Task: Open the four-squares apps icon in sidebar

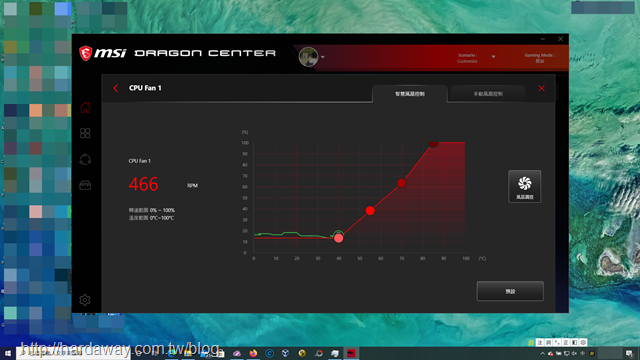Action: (x=85, y=133)
